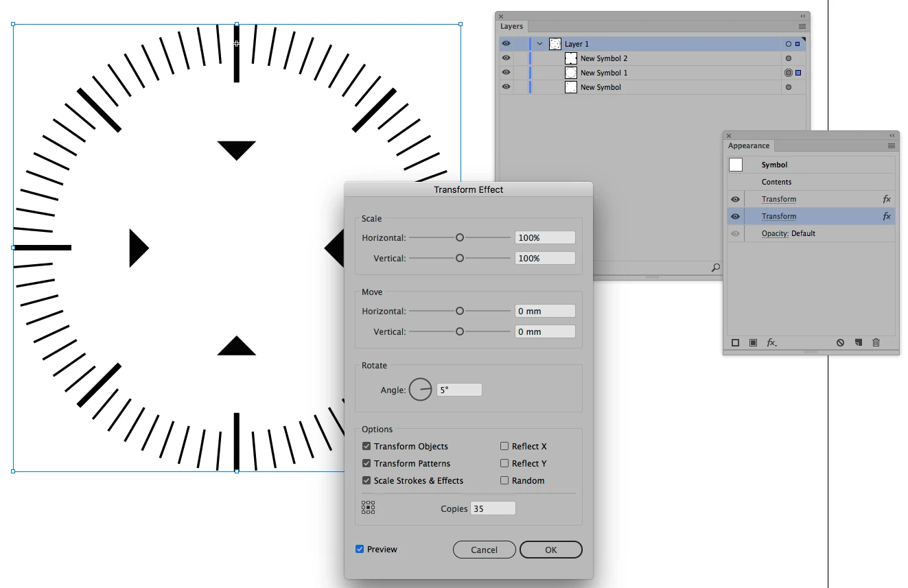Click the fx icon on the highlighted Transform row
908x588 pixels.
(x=887, y=216)
